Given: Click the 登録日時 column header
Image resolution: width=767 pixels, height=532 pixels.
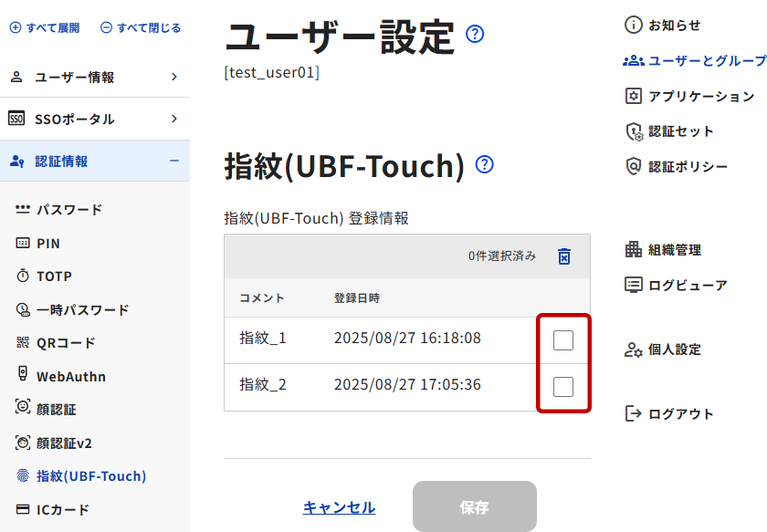Looking at the screenshot, I should tap(356, 298).
